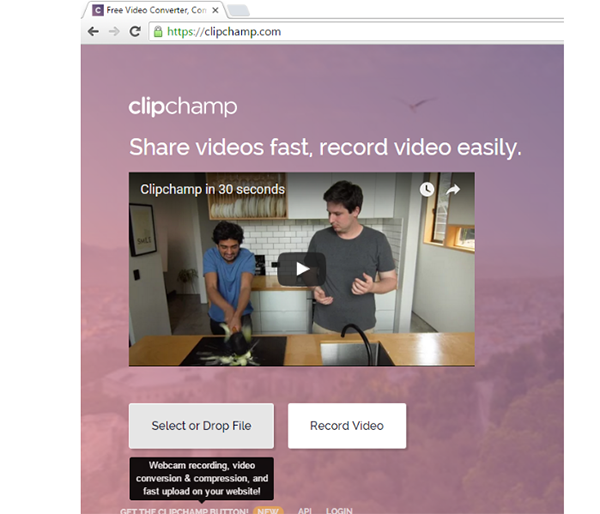Screen dimensions: 600x514
Task: Close the Free Video Converter tab
Action: tap(216, 10)
